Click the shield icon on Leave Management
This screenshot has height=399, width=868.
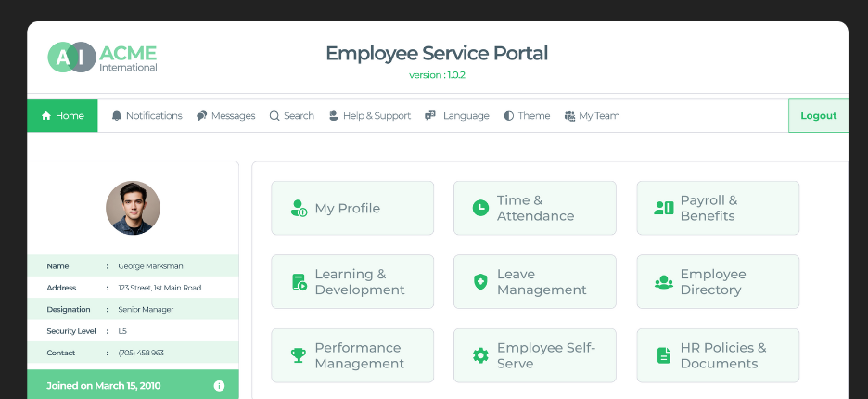[x=480, y=282]
